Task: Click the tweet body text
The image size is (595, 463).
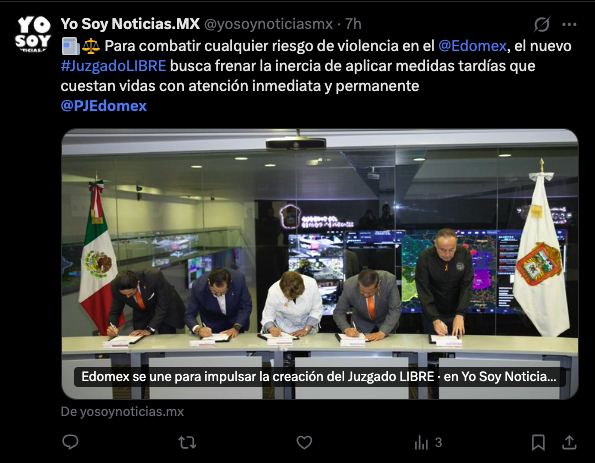Action: tap(316, 76)
